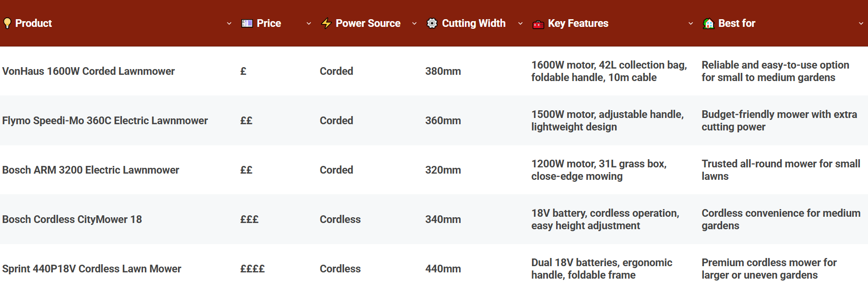Click the Dual 18V batteries features cell
Viewport: 868px width, 293px height.
pos(602,269)
